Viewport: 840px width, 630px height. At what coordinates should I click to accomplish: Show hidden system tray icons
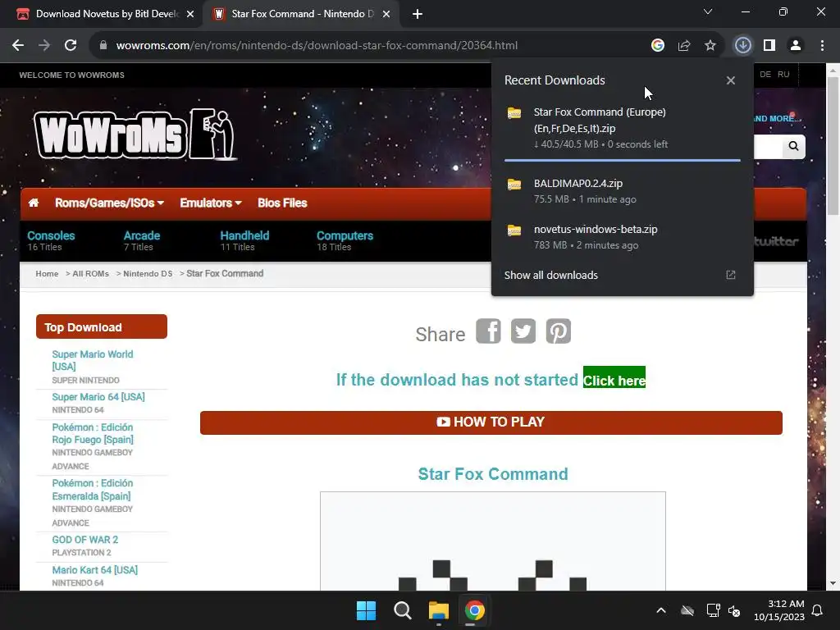tap(661, 610)
